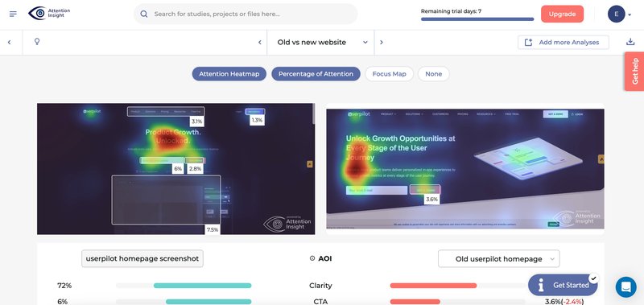
Task: Click the search magnifier icon
Action: point(144,14)
